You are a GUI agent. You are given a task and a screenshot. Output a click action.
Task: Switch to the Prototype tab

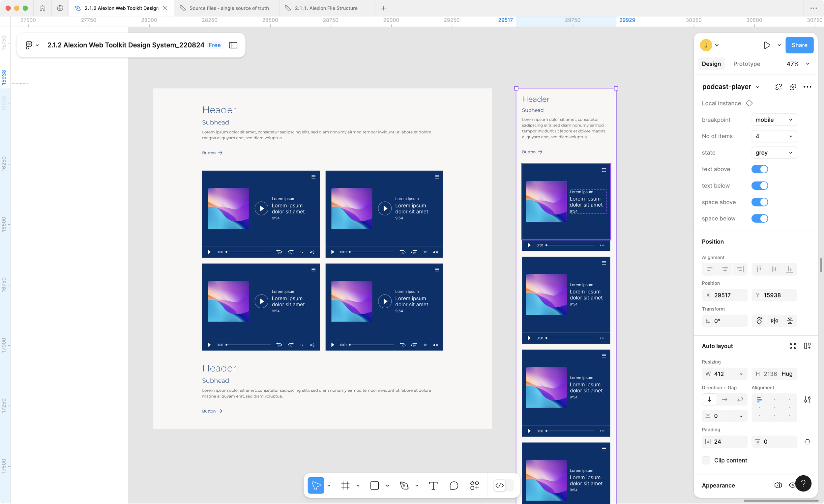(747, 64)
